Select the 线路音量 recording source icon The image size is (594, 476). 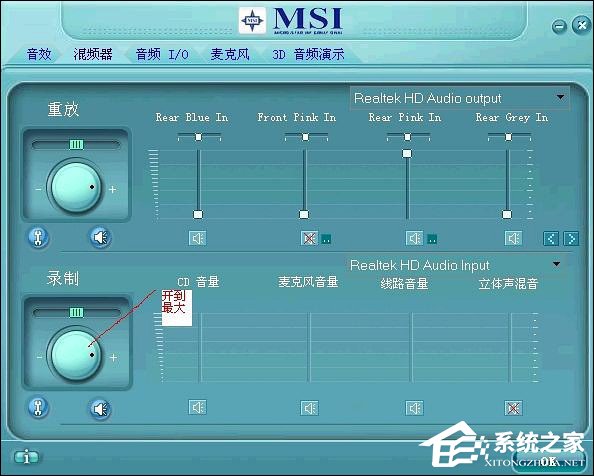point(414,408)
